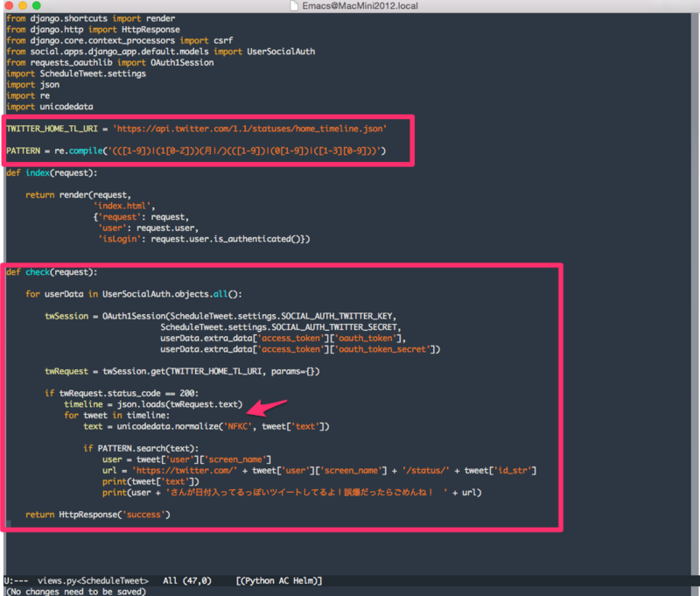Viewport: 700px width, 596px height.
Task: Click the 'import json' line
Action: (32, 85)
